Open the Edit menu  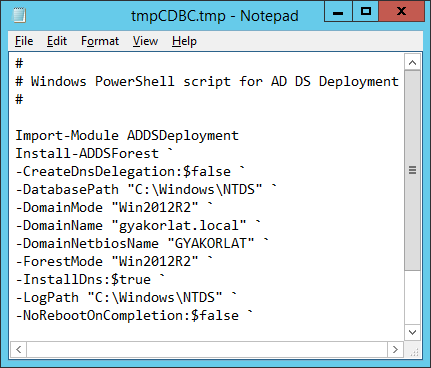pyautogui.click(x=57, y=41)
